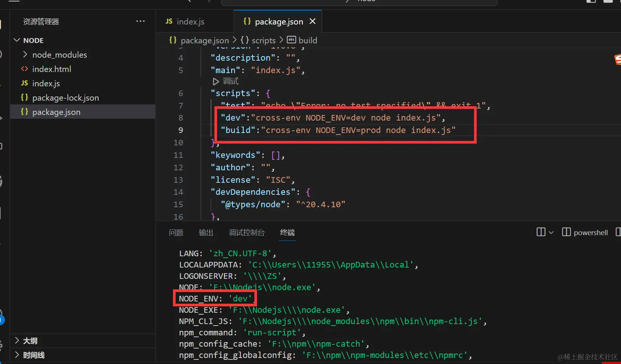Image resolution: width=621 pixels, height=364 pixels.
Task: Click line number 6 in the gutter
Action: point(181,93)
